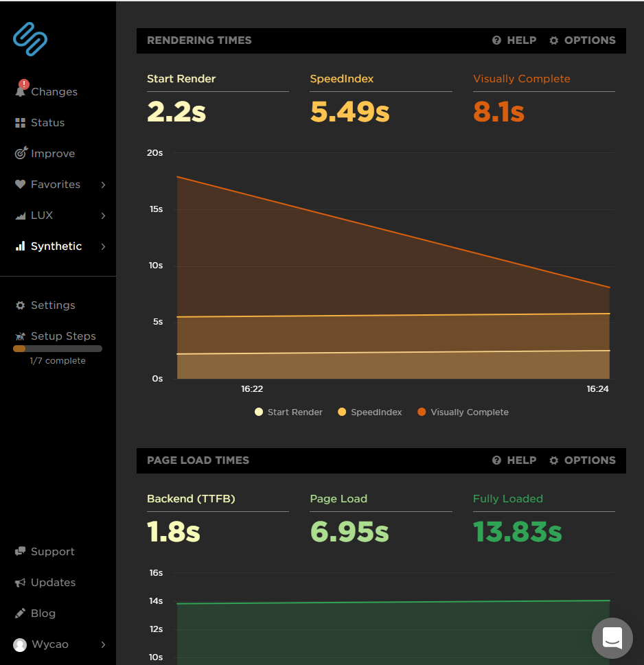Click the SpeedCurve logo icon
The height and width of the screenshot is (665, 644).
(x=30, y=39)
